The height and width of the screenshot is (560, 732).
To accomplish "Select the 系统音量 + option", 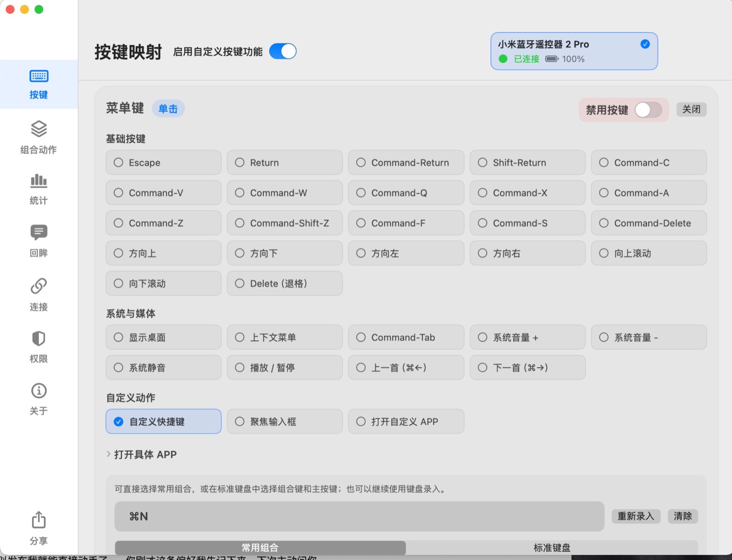I will [x=527, y=337].
